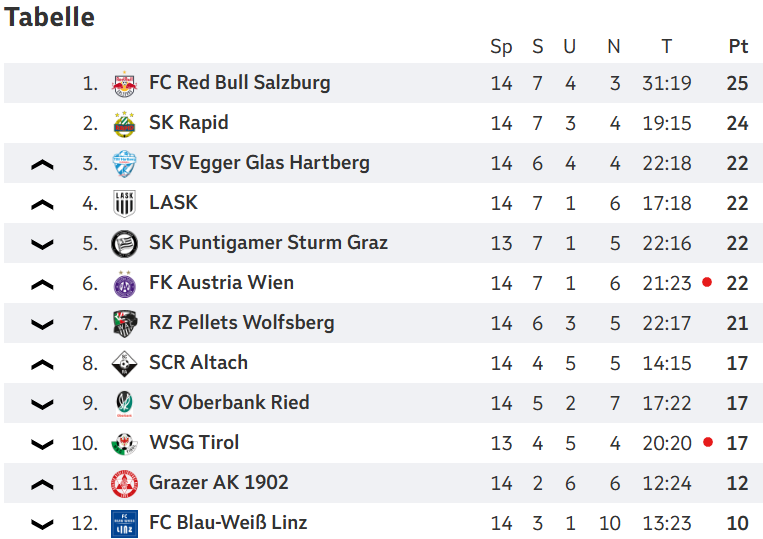Image resolution: width=763 pixels, height=539 pixels.
Task: Click the LASK club crest
Action: (x=124, y=204)
